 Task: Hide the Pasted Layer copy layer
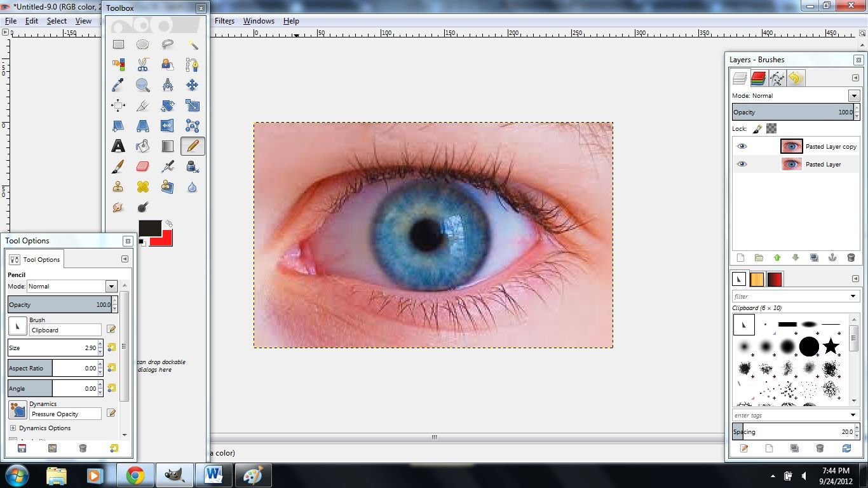742,146
